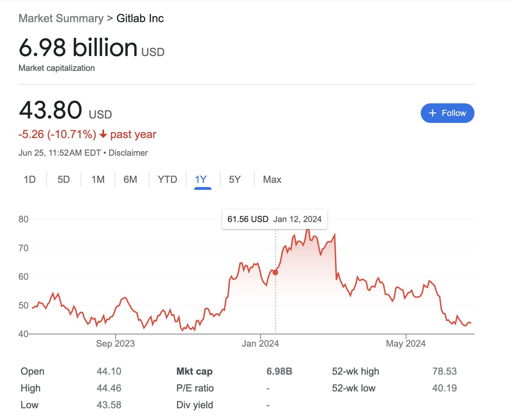The height and width of the screenshot is (420, 512).
Task: Open the Disclaimer link
Action: [x=128, y=153]
